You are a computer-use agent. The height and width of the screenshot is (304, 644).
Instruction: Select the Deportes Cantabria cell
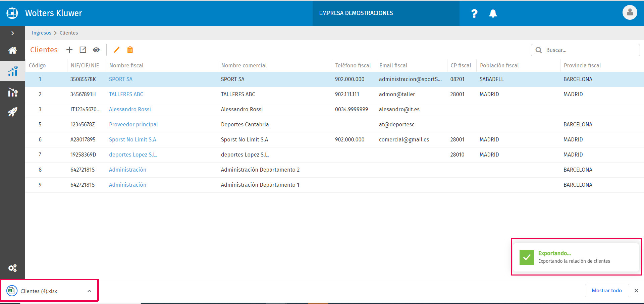[x=245, y=124]
